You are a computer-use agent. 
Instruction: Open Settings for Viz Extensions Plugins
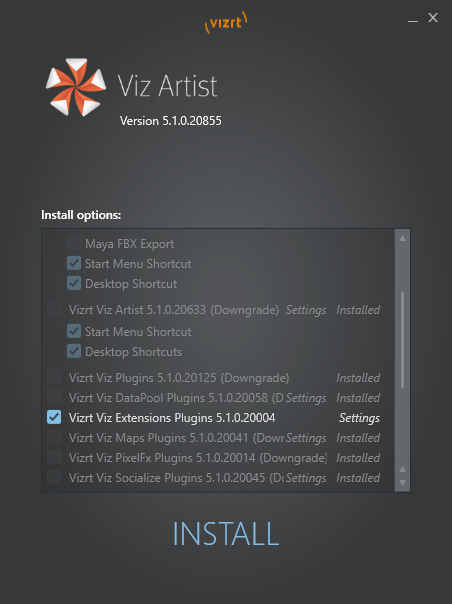359,418
